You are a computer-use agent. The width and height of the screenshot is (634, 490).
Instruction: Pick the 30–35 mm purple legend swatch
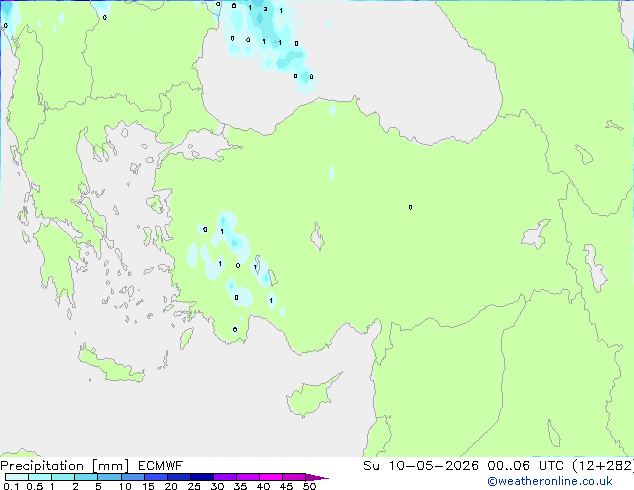225,477
